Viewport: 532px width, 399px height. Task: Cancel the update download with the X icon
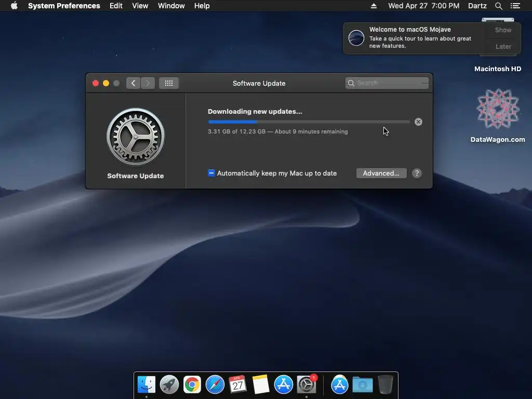coord(418,122)
